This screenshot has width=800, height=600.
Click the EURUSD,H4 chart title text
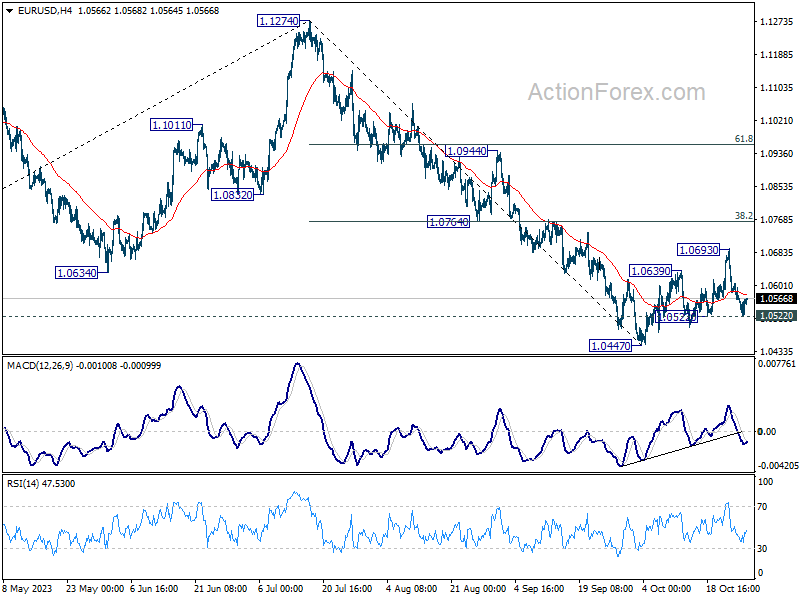45,11
